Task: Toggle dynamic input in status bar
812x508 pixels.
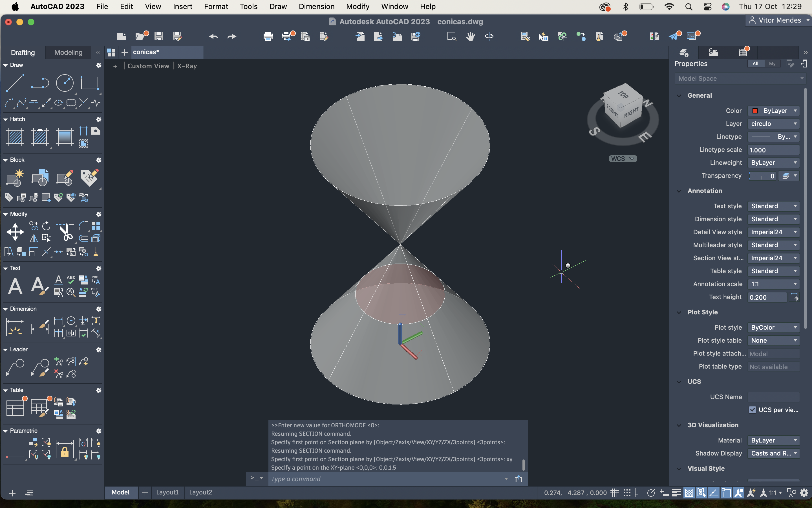Action: pos(664,493)
